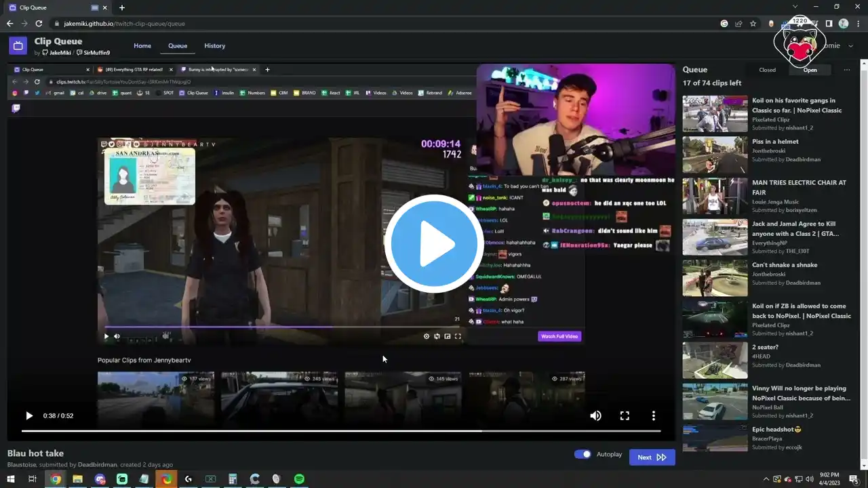The image size is (868, 488).
Task: Click the Twitch logo in the embedded page
Action: tap(16, 108)
